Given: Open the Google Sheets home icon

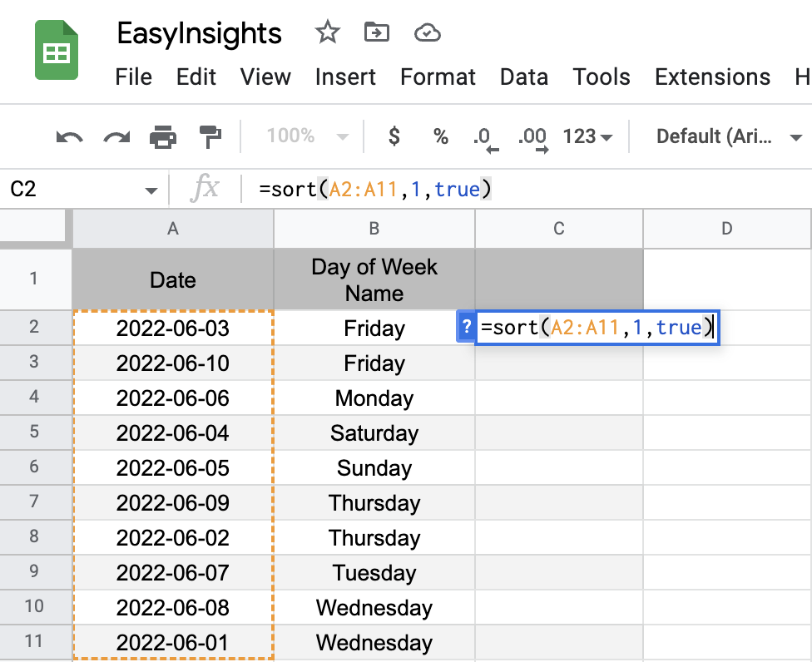Looking at the screenshot, I should tap(57, 50).
